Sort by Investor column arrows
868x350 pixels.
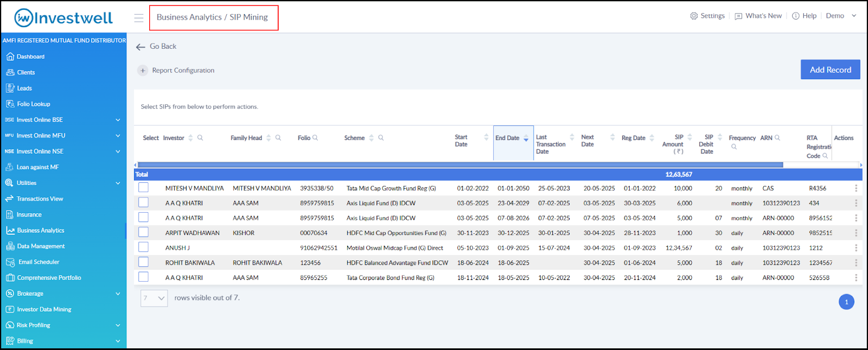190,138
